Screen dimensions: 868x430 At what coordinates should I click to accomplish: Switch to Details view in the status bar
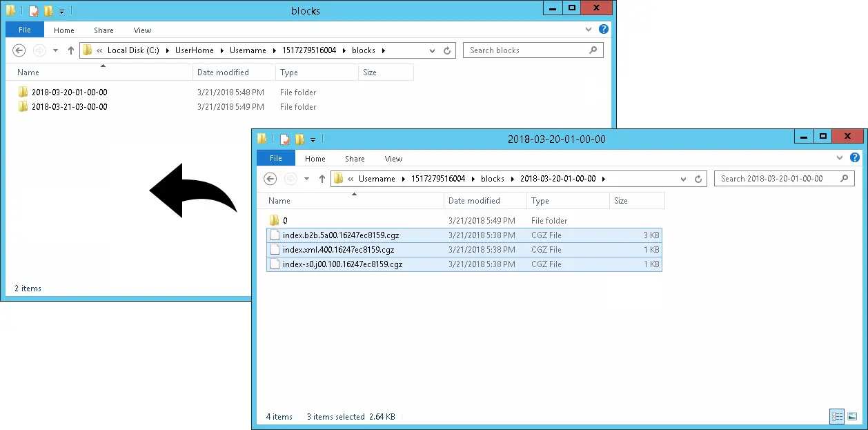[x=837, y=417]
